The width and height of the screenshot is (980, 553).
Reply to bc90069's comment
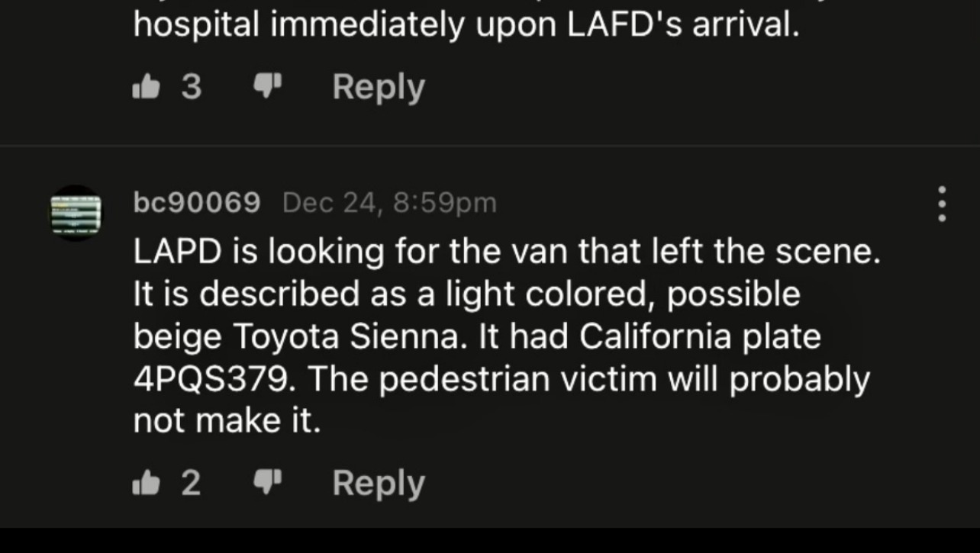point(379,484)
